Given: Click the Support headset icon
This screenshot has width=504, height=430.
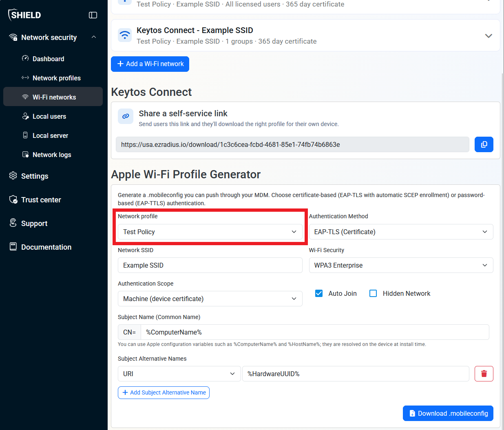Looking at the screenshot, I should [x=13, y=223].
